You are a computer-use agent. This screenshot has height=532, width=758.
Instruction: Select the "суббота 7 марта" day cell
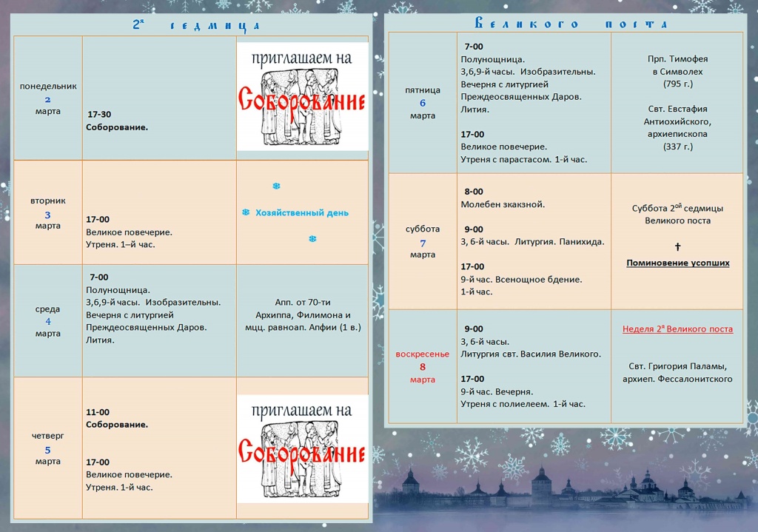click(x=423, y=242)
